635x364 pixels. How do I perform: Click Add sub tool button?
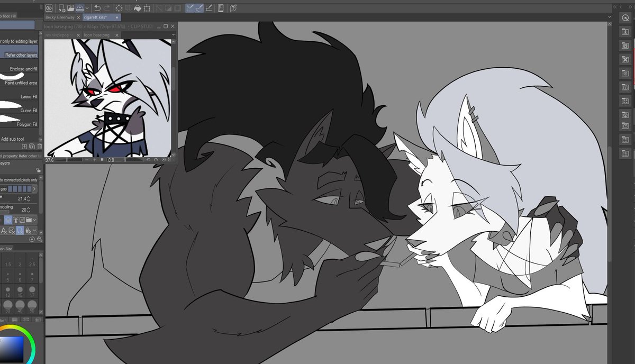pyautogui.click(x=13, y=139)
